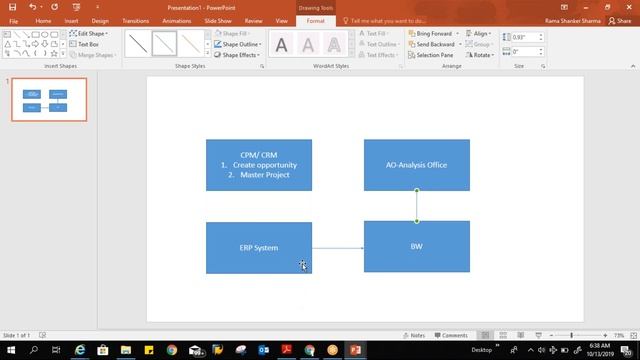Undo the last action

coord(32,7)
